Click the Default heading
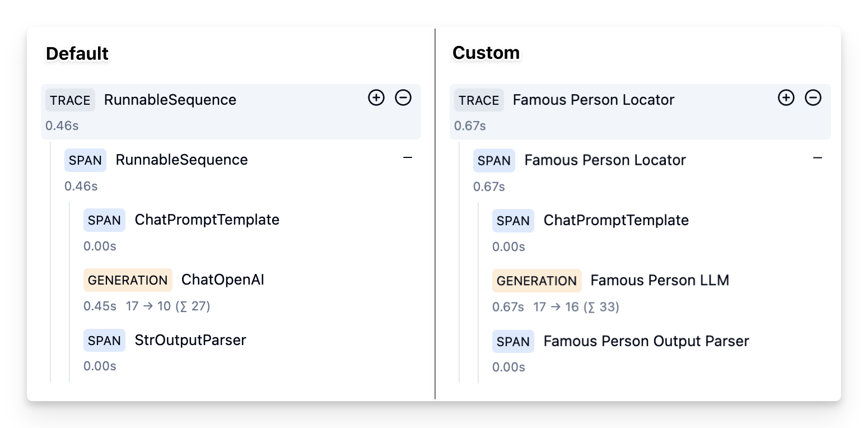Image resolution: width=868 pixels, height=428 pixels. tap(77, 54)
